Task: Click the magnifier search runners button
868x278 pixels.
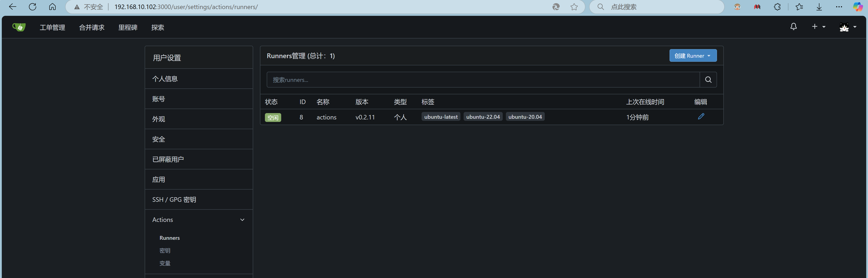Action: click(x=708, y=80)
